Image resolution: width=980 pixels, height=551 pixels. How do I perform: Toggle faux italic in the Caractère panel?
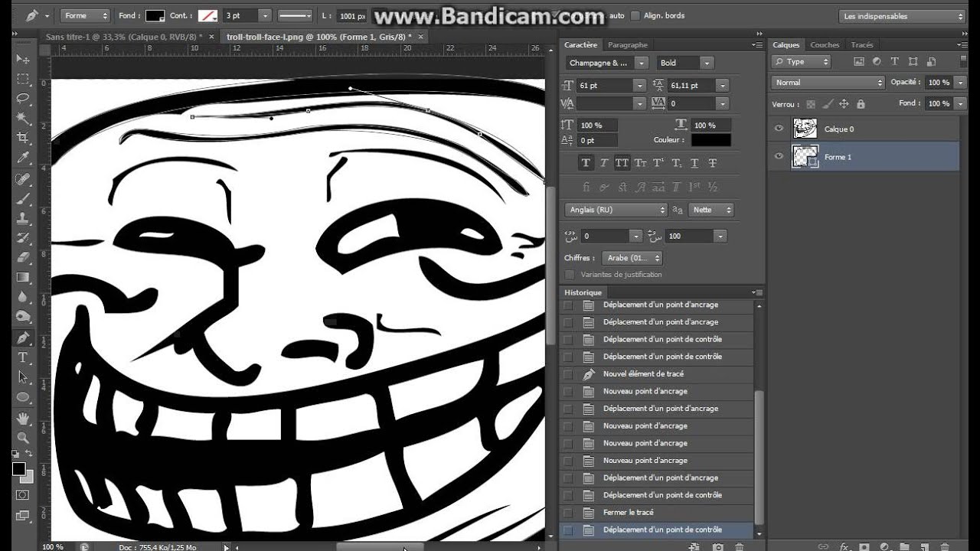(603, 162)
